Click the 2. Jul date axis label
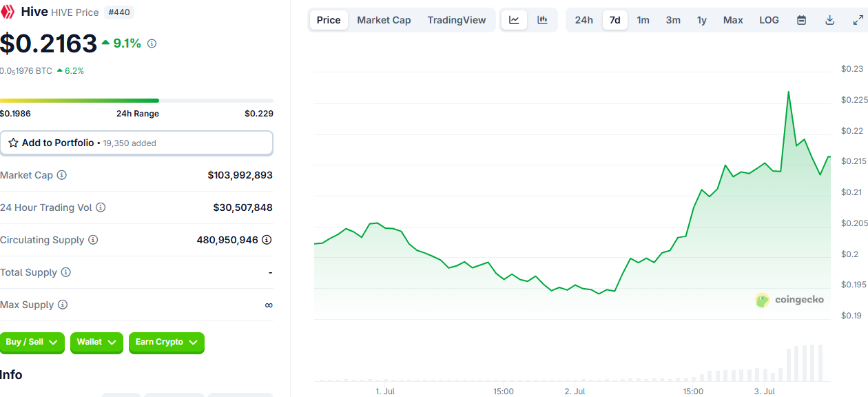The image size is (868, 397). 575,391
